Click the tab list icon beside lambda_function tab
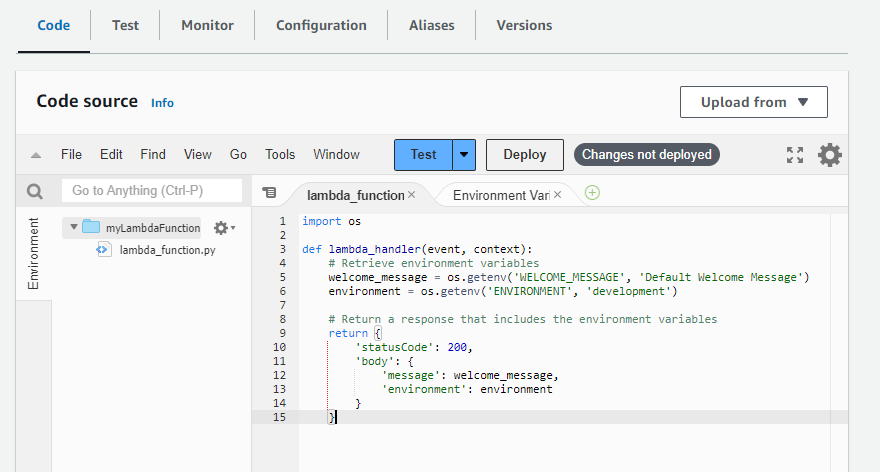The height and width of the screenshot is (472, 880). [269, 193]
